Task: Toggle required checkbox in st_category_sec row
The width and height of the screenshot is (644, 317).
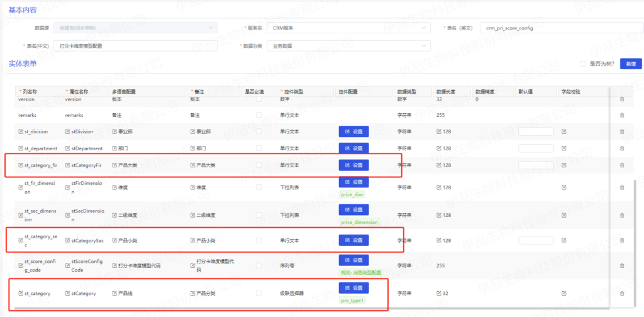Action: [258, 240]
